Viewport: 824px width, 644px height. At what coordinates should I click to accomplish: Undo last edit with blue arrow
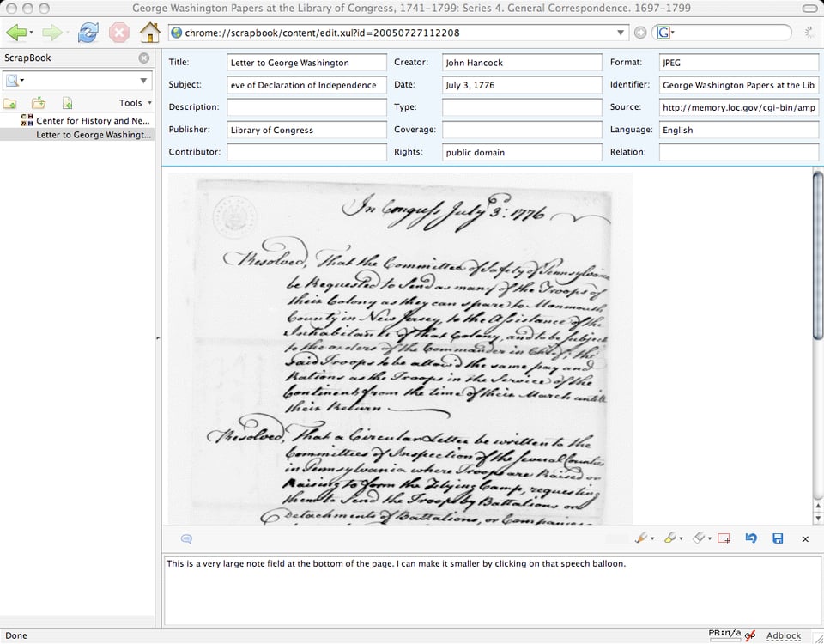coord(751,538)
